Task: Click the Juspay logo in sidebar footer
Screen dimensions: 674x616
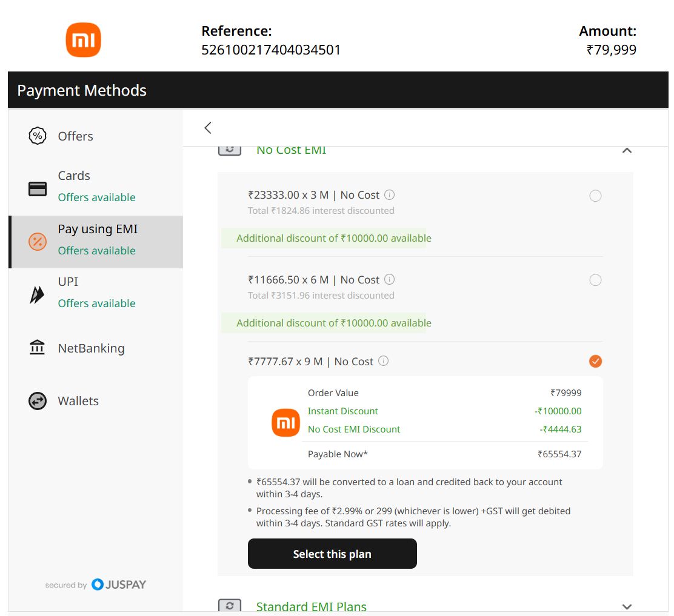Action: pyautogui.click(x=119, y=585)
